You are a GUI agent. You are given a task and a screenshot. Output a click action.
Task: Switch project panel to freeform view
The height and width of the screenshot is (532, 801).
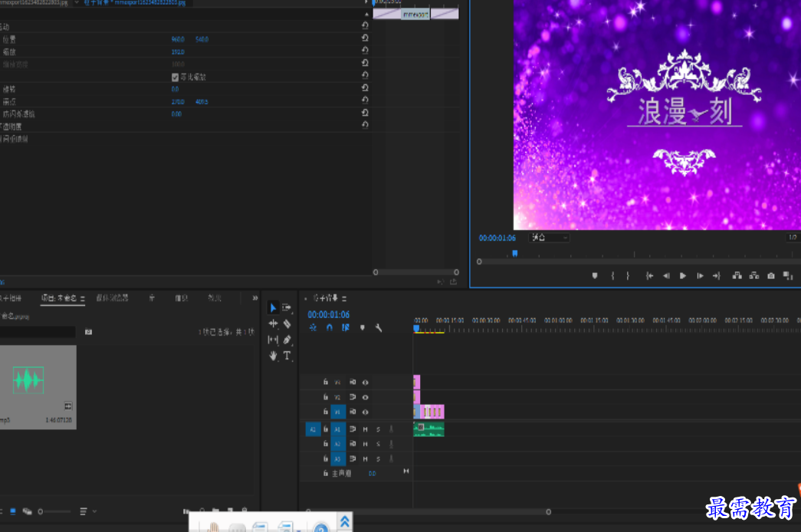click(27, 511)
